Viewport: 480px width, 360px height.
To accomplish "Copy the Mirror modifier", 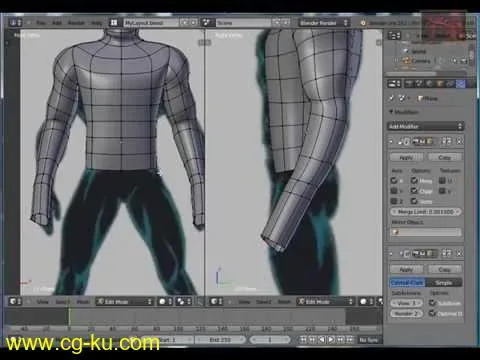I will (445, 157).
